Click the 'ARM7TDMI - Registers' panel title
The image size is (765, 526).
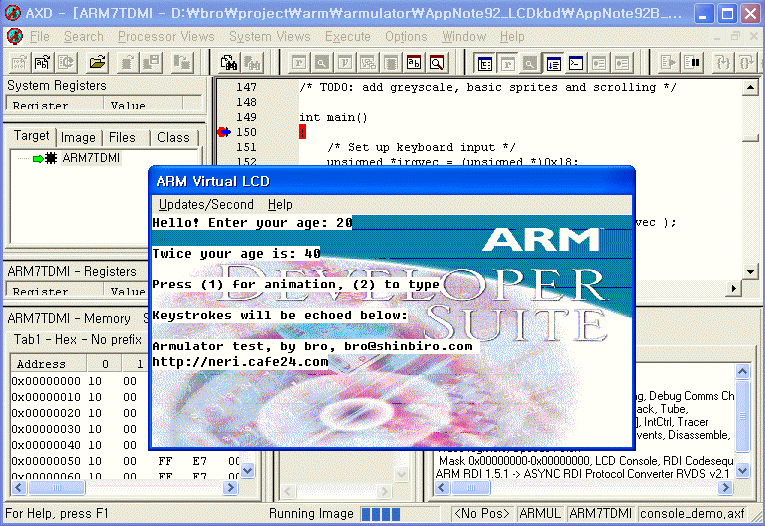coord(72,271)
